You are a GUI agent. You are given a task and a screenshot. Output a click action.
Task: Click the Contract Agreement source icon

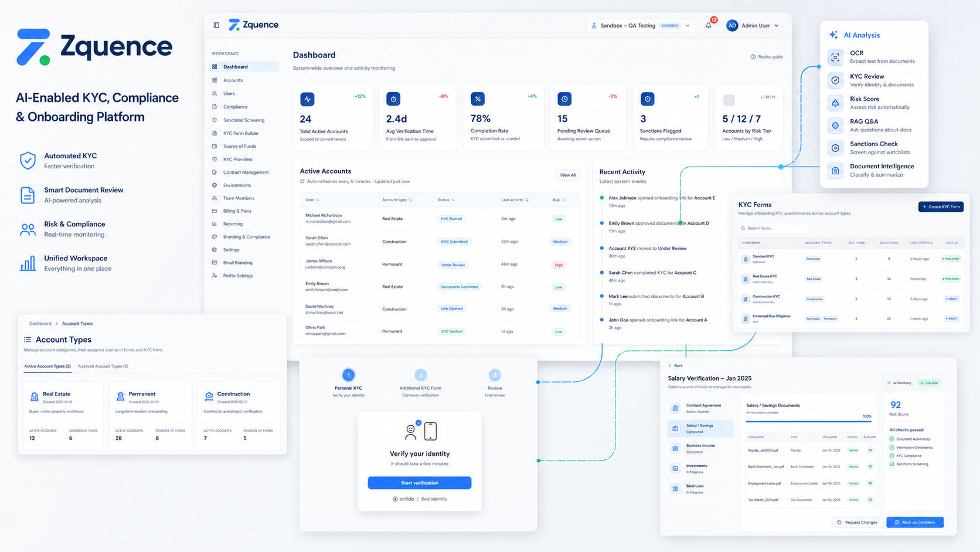click(x=675, y=408)
